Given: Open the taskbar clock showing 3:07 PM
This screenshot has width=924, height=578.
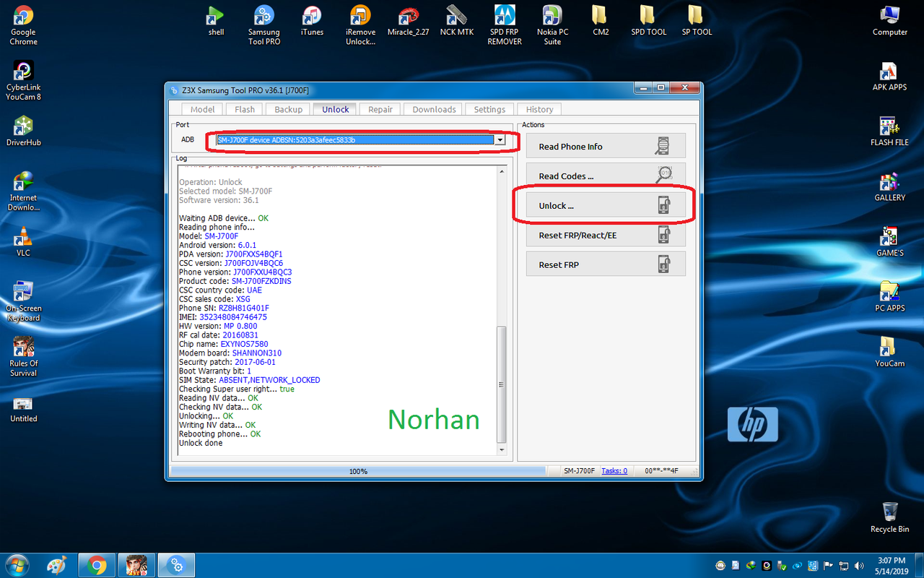Looking at the screenshot, I should tap(893, 565).
